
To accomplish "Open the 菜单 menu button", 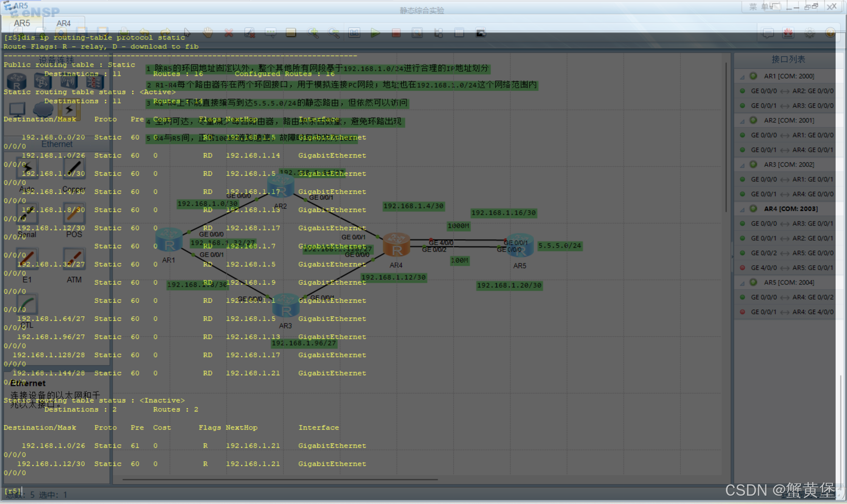I will 759,7.
